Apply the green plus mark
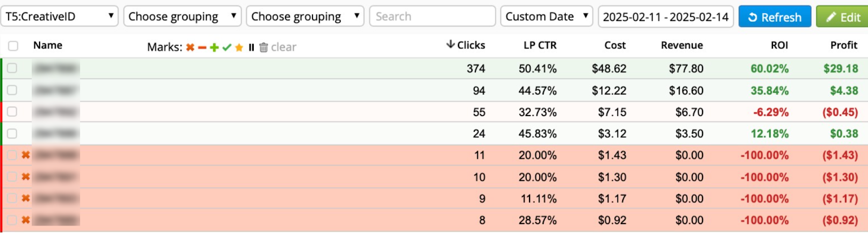Viewport: 868px width, 236px height. point(214,48)
